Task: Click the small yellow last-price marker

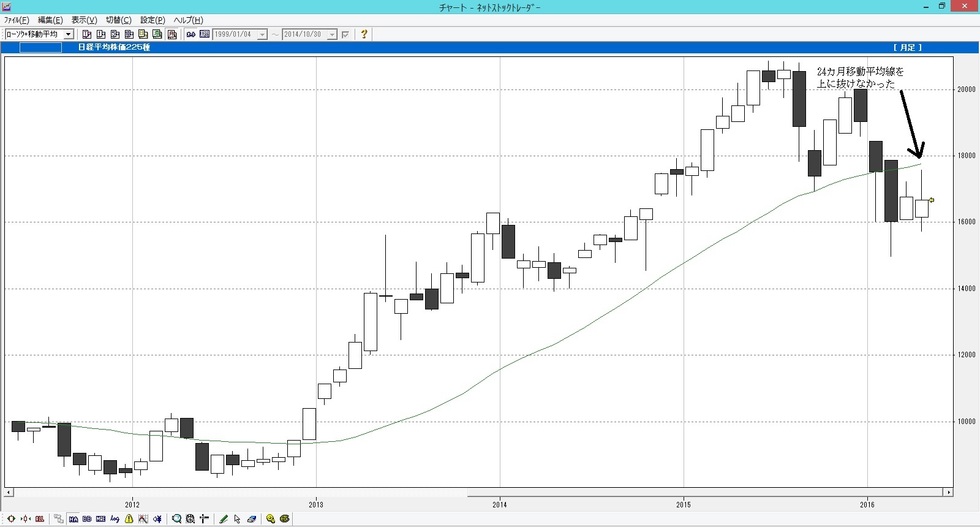Action: (x=932, y=200)
